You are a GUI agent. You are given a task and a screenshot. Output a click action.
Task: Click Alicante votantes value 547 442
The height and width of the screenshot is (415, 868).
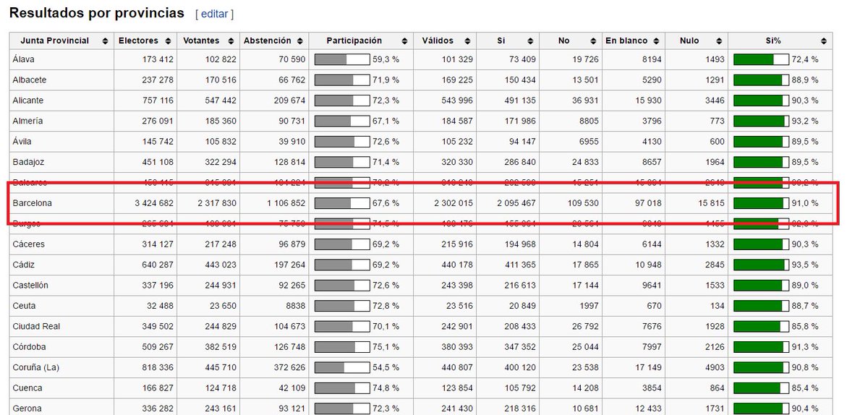219,100
